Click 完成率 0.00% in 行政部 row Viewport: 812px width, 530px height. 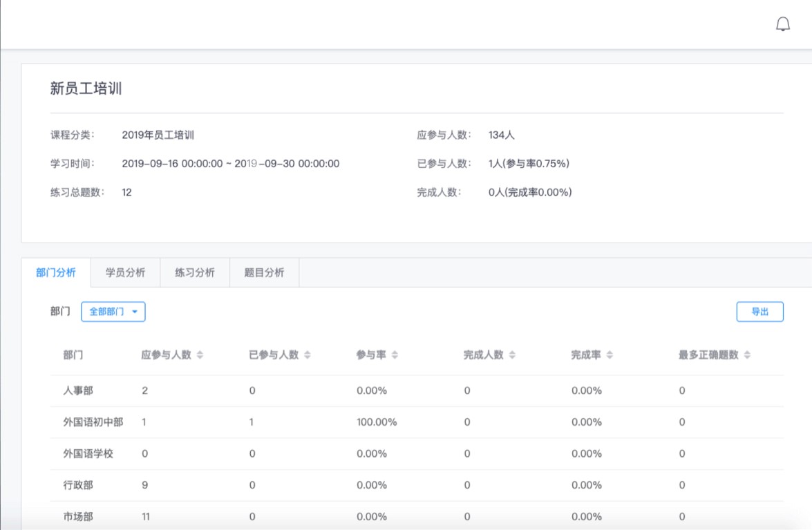(587, 485)
